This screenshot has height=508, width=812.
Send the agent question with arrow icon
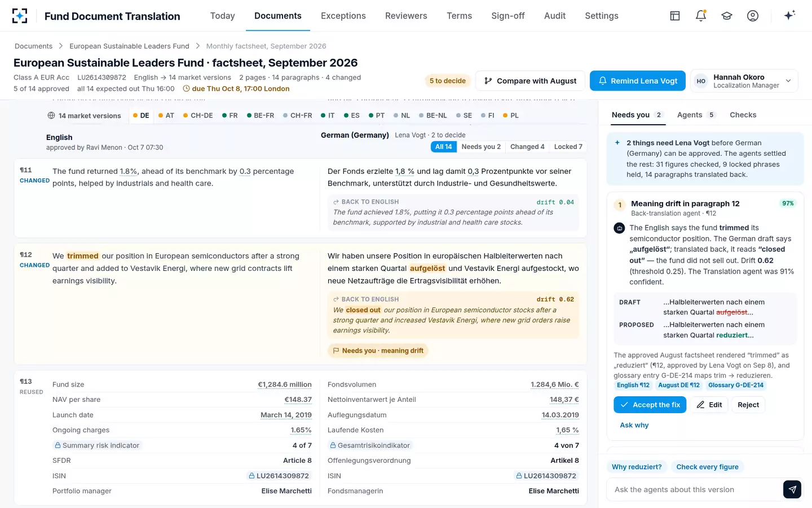(792, 489)
